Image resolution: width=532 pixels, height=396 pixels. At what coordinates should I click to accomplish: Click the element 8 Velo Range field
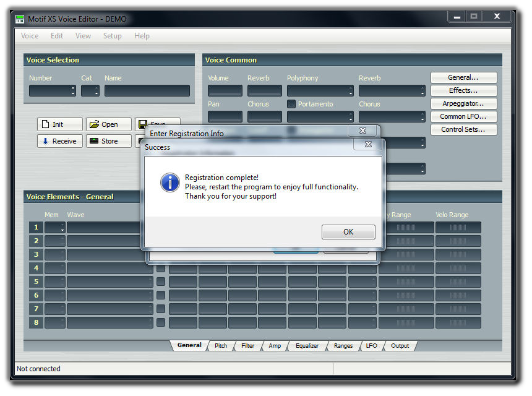coord(458,322)
